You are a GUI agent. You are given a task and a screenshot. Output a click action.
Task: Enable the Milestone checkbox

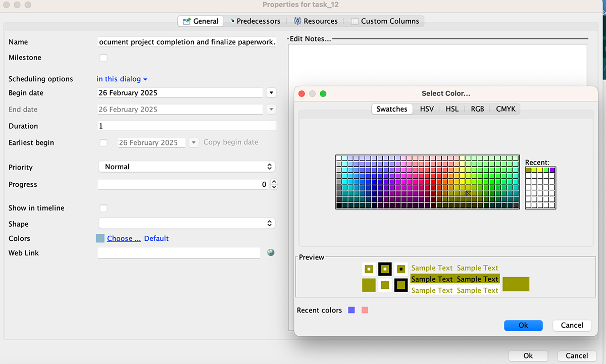pos(104,58)
